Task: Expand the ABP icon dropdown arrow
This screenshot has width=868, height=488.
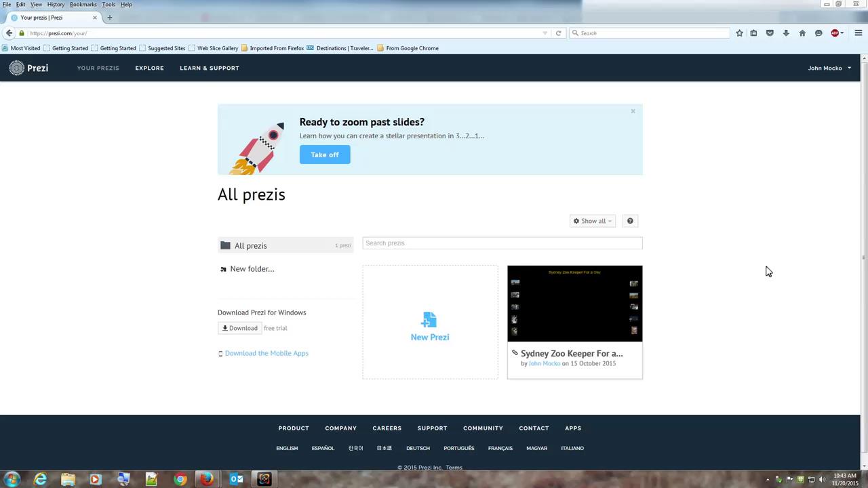Action: pos(843,33)
